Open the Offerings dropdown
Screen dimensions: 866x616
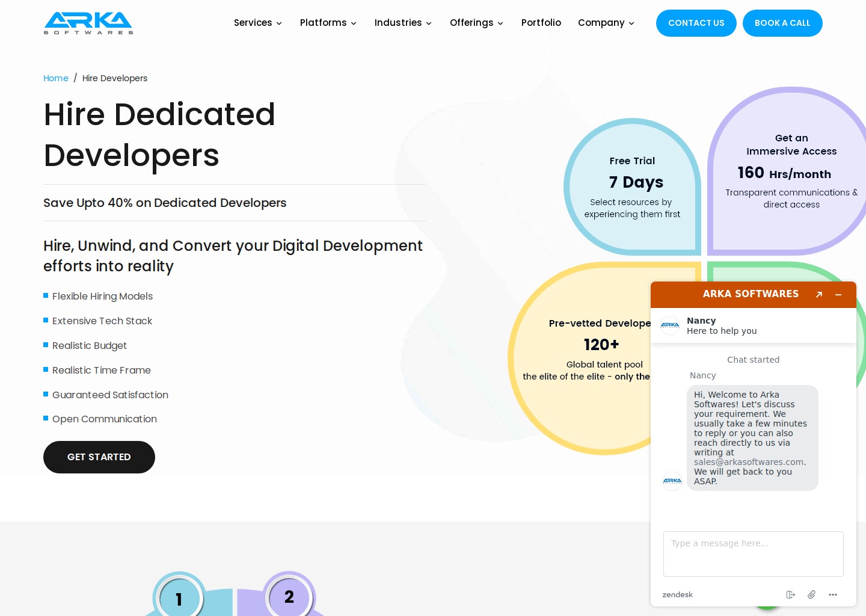[476, 23]
